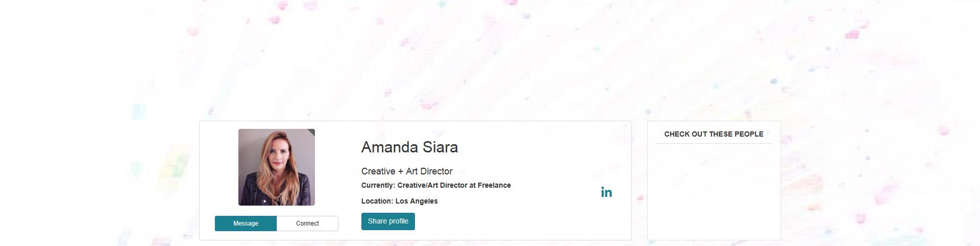The height and width of the screenshot is (246, 980).
Task: Click the pastel cover banner above the profile card
Action: point(490,56)
